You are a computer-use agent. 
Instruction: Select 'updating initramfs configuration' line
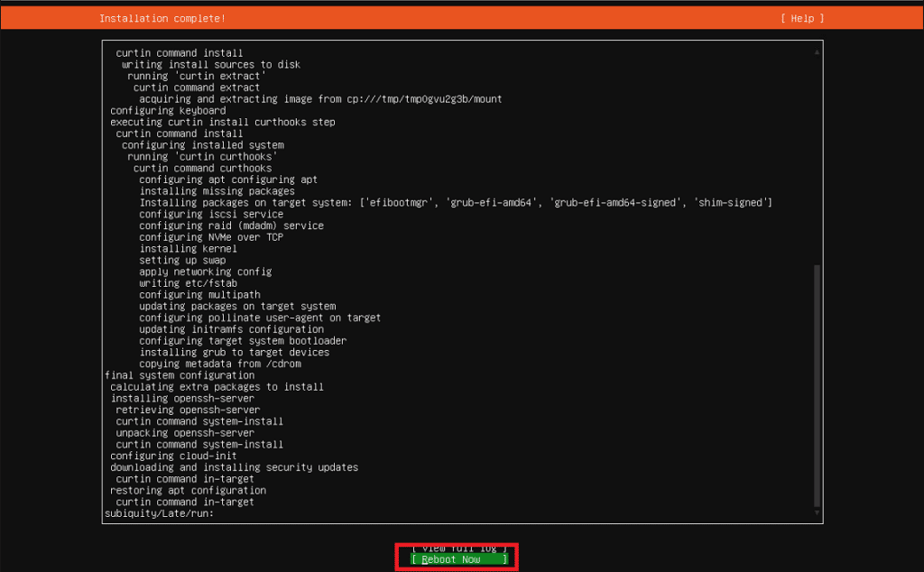(x=231, y=329)
